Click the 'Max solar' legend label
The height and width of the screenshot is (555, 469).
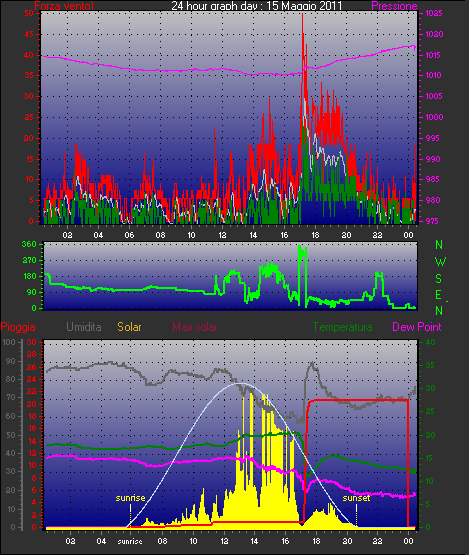pyautogui.click(x=195, y=327)
